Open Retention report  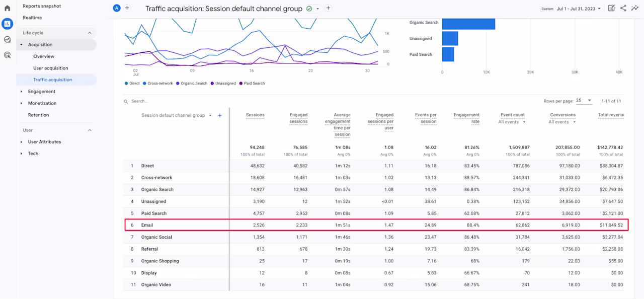tap(38, 115)
